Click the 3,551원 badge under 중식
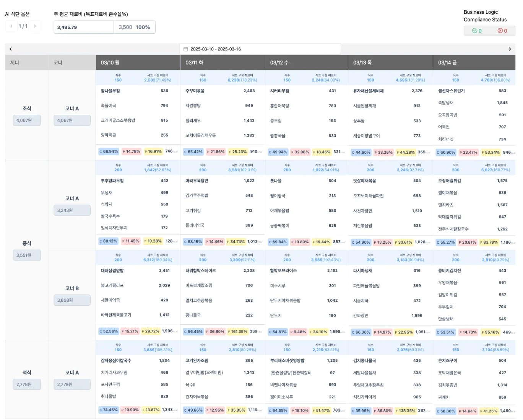523x420 pixels. pyautogui.click(x=27, y=255)
